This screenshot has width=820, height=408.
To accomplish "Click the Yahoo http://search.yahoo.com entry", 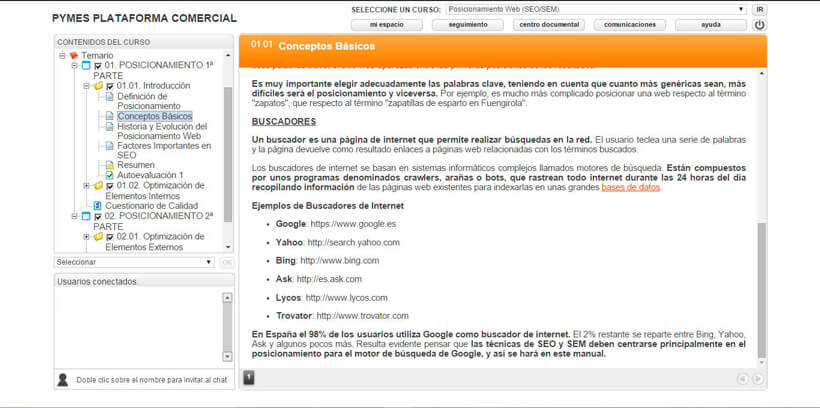I will pyautogui.click(x=338, y=242).
